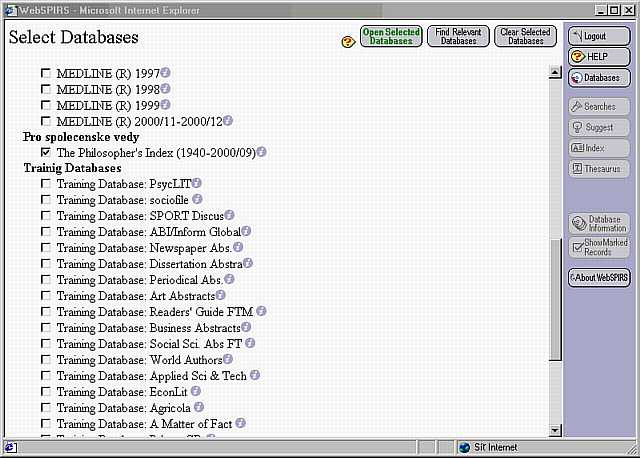640x458 pixels.
Task: Show info for ABI/Inform Global training database
Action: pyautogui.click(x=246, y=231)
